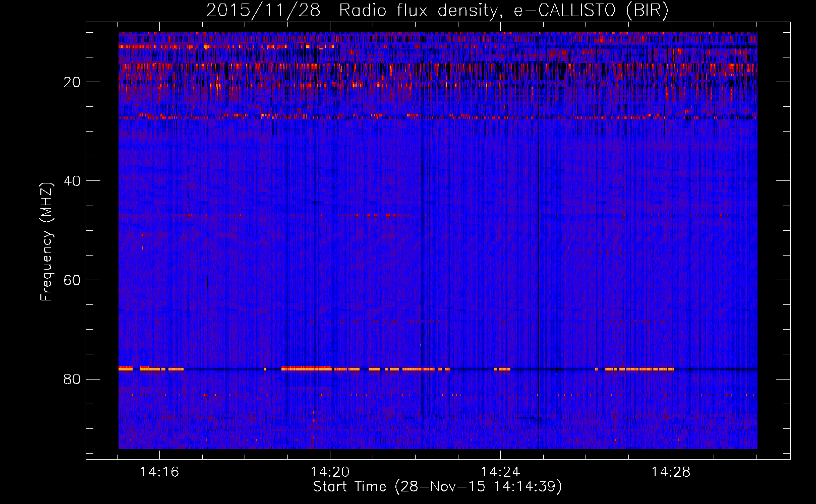Select the 14:28 time tick label
This screenshot has width=816, height=504.
(x=671, y=472)
